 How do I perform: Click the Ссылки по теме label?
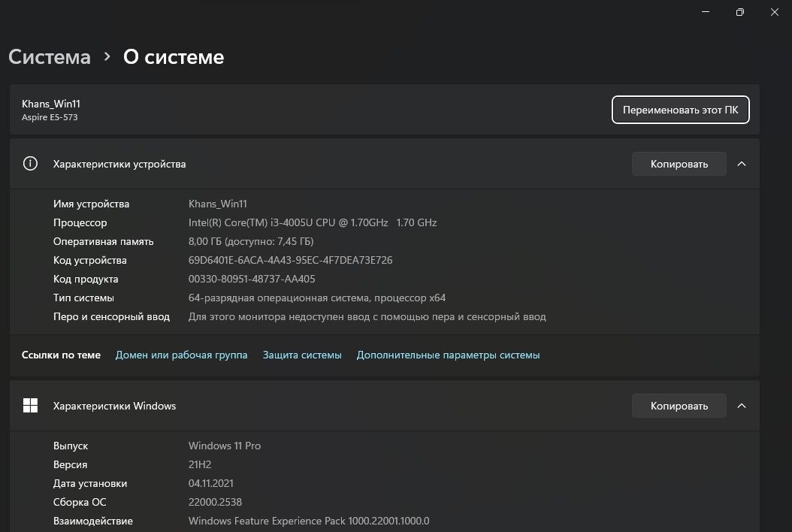tap(61, 355)
